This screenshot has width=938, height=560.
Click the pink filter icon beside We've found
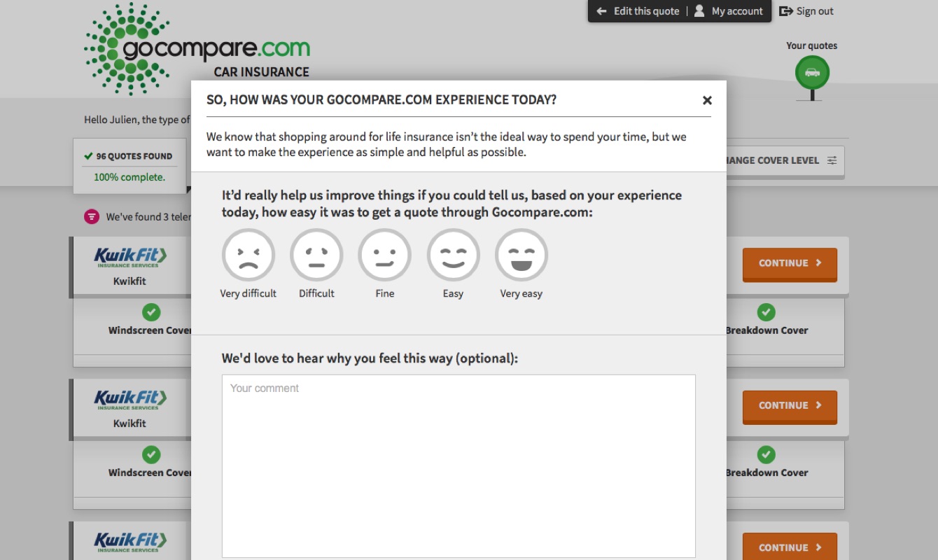pos(92,216)
